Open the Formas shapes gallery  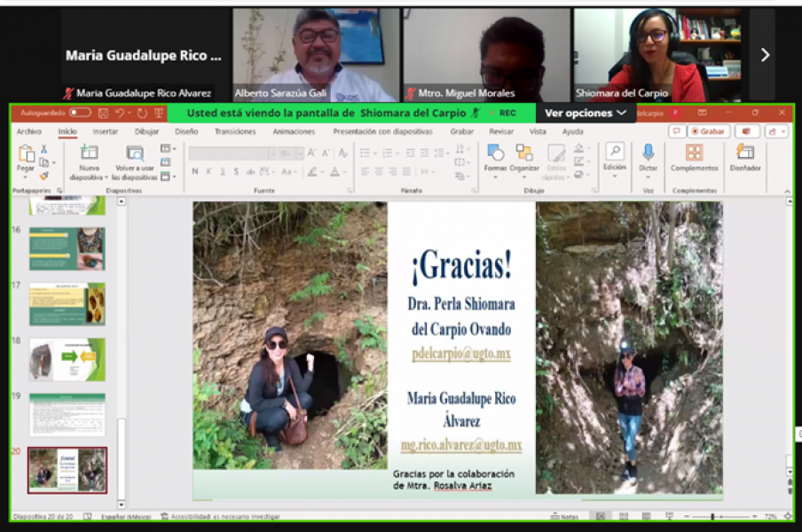click(495, 154)
